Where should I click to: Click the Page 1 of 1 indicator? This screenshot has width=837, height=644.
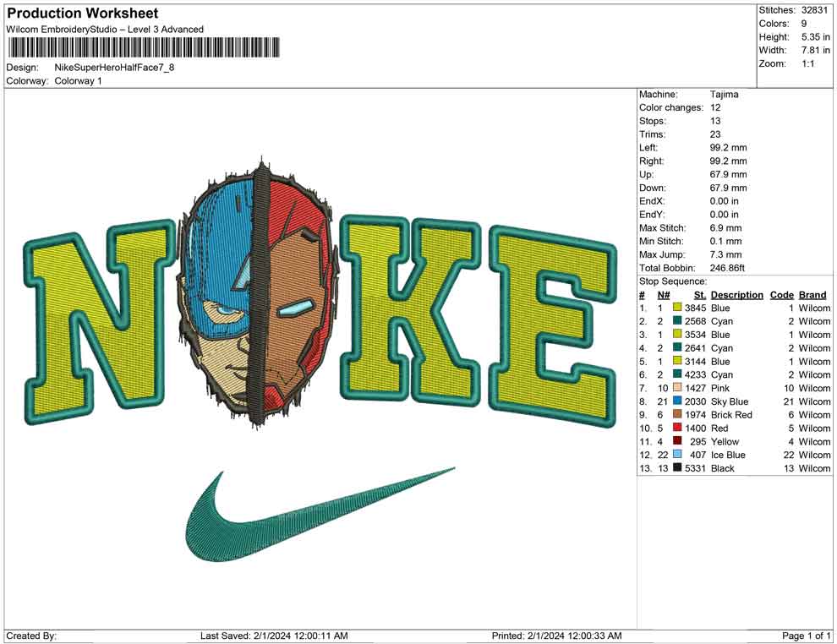pyautogui.click(x=806, y=636)
